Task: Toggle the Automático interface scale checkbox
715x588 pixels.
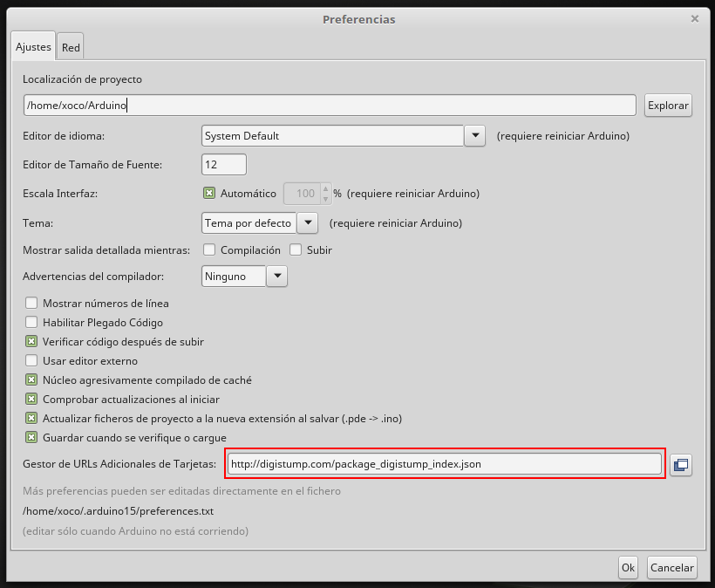Action: pyautogui.click(x=208, y=193)
